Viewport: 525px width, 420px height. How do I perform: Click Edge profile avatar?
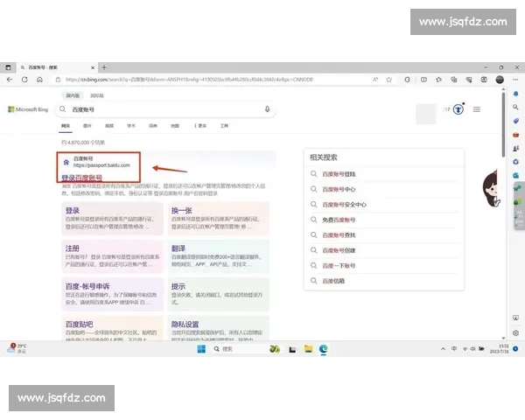[x=500, y=80]
